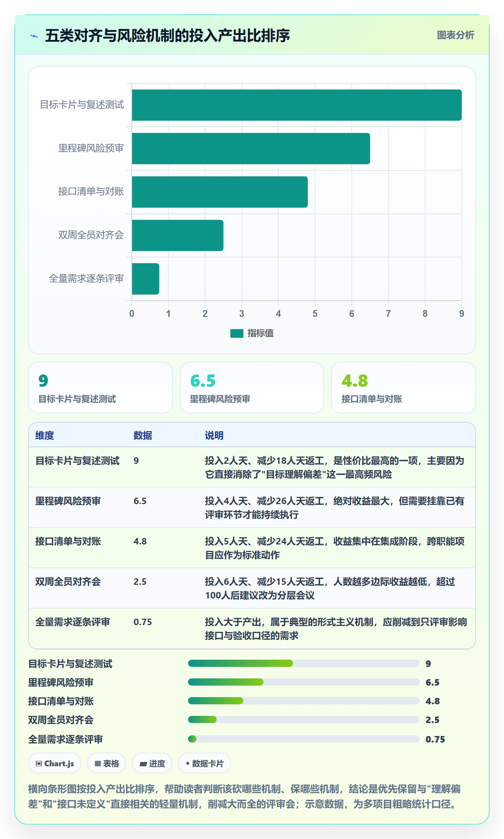Click the Chart.js tag chip
Image resolution: width=504 pixels, height=839 pixels.
(x=55, y=763)
